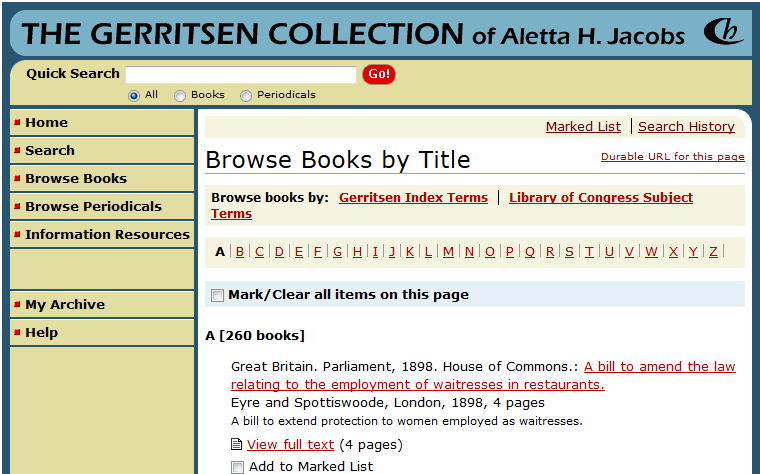
Task: Click the 'A [260 books]' heading text
Action: click(255, 335)
